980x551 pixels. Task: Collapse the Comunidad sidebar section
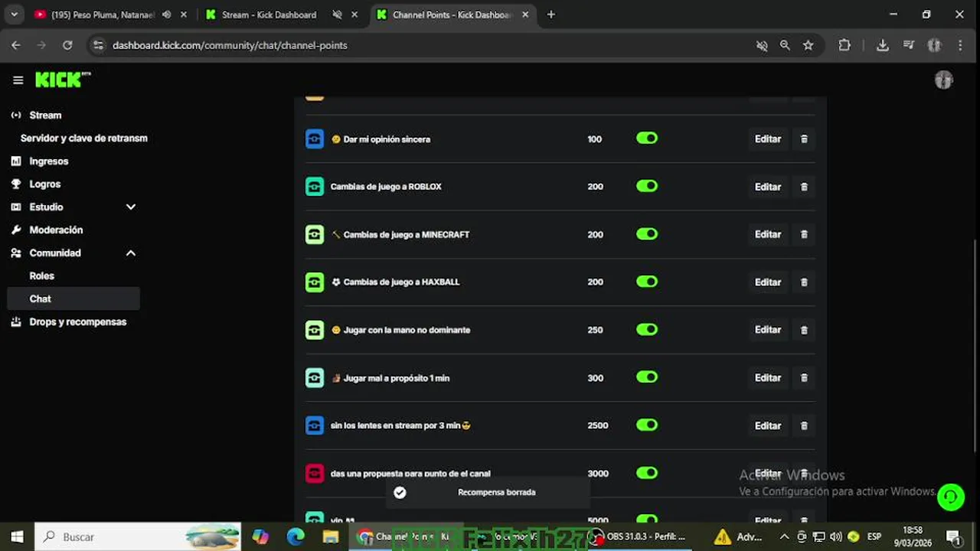(x=131, y=253)
